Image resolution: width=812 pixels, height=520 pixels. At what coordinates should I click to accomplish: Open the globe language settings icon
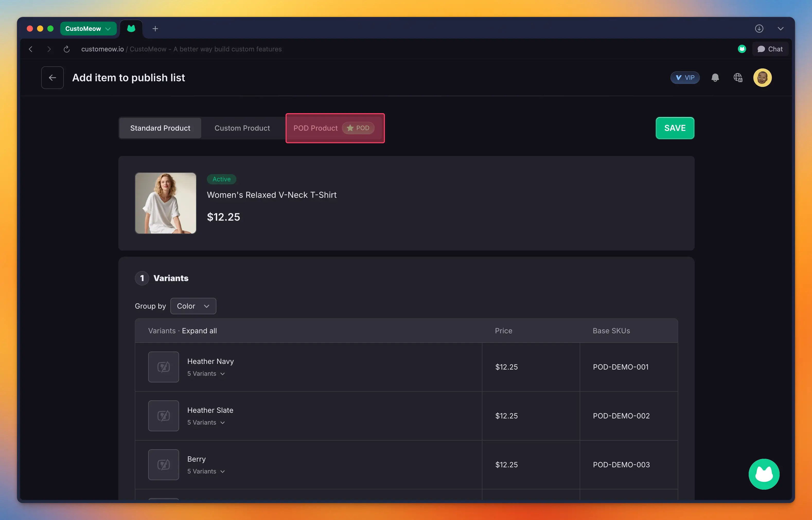pyautogui.click(x=738, y=78)
